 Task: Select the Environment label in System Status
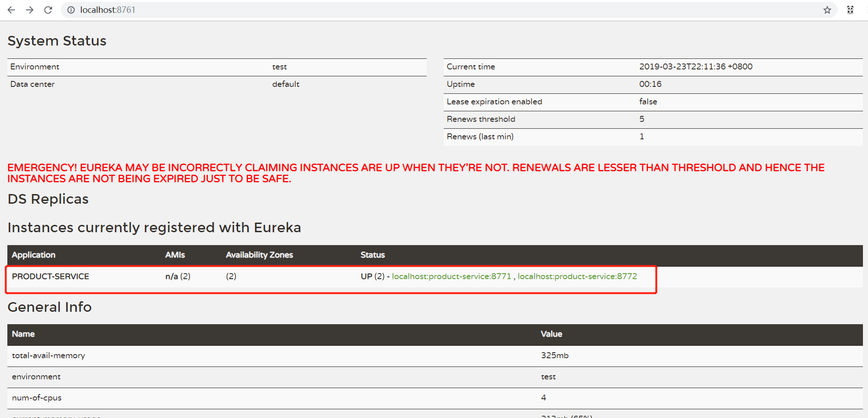[x=35, y=67]
